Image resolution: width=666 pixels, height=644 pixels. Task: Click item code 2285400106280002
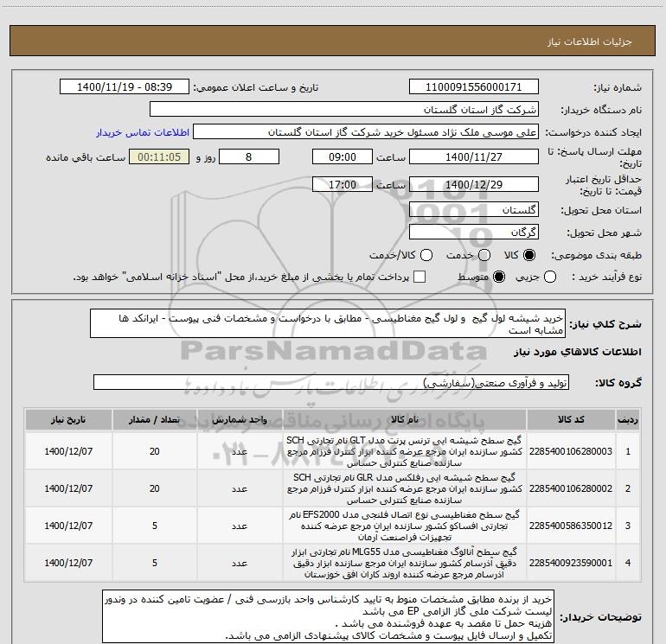click(571, 488)
